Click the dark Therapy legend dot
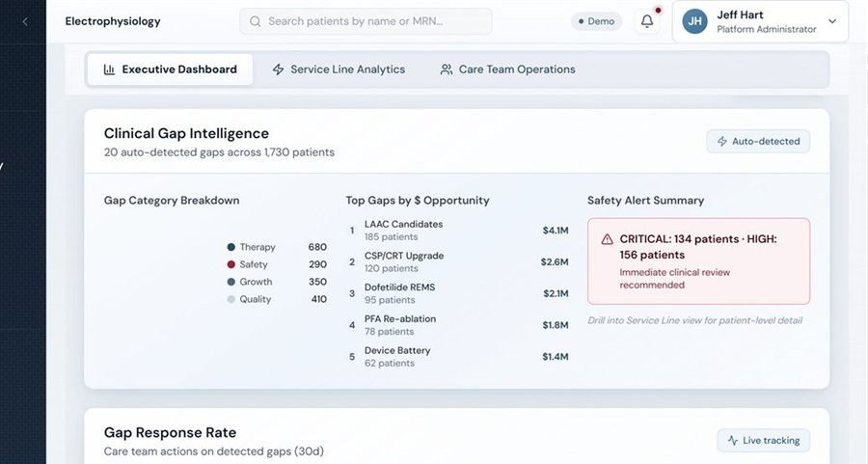The height and width of the screenshot is (464, 868). (231, 247)
